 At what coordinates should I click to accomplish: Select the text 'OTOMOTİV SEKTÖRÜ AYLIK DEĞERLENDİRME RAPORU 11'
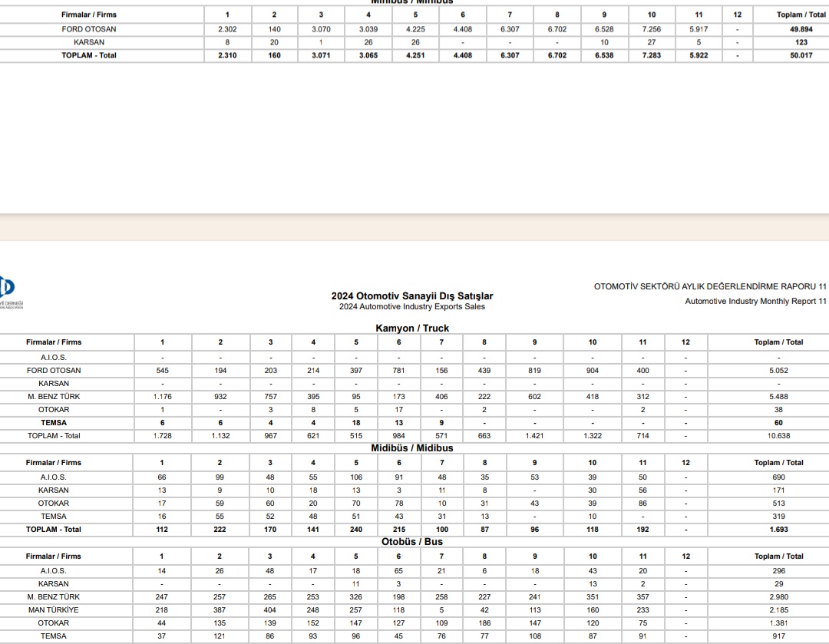pos(710,286)
